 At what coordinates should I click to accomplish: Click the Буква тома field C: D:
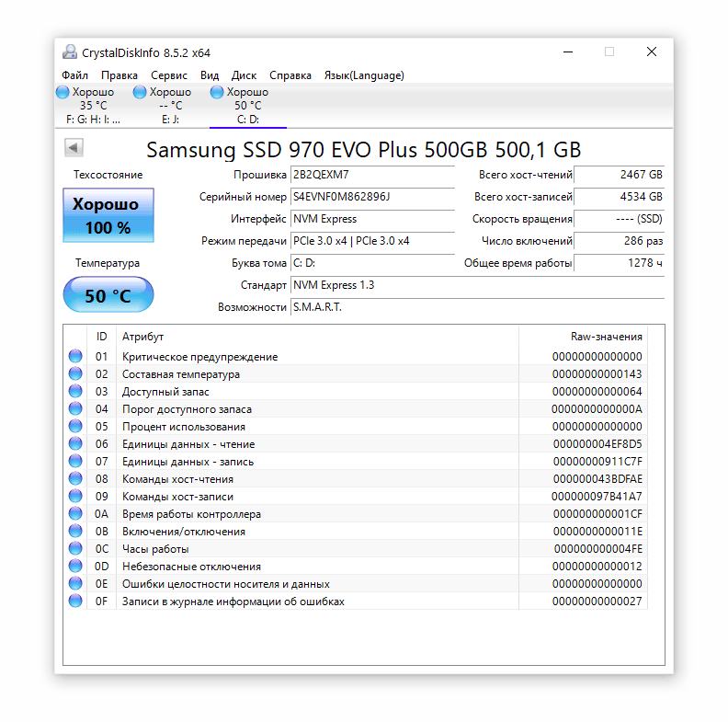pos(372,263)
